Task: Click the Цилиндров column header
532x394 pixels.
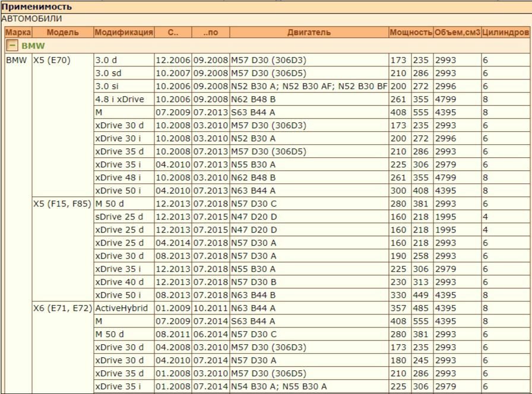Action: [505, 33]
